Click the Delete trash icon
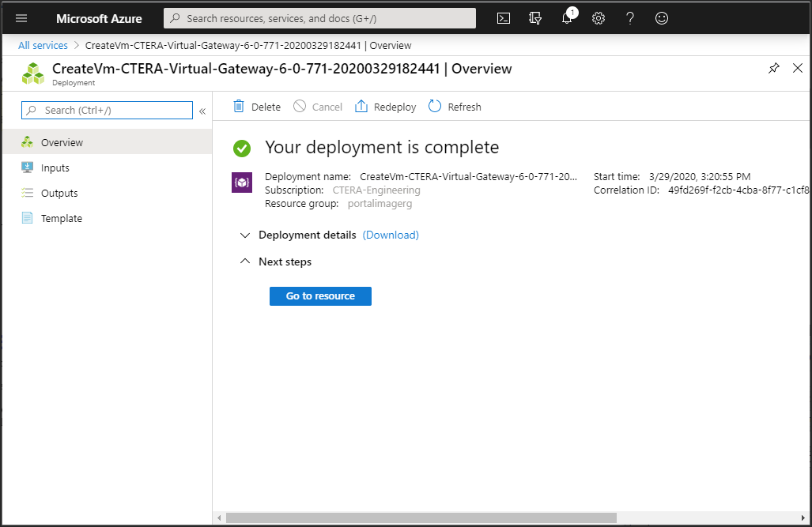 239,106
